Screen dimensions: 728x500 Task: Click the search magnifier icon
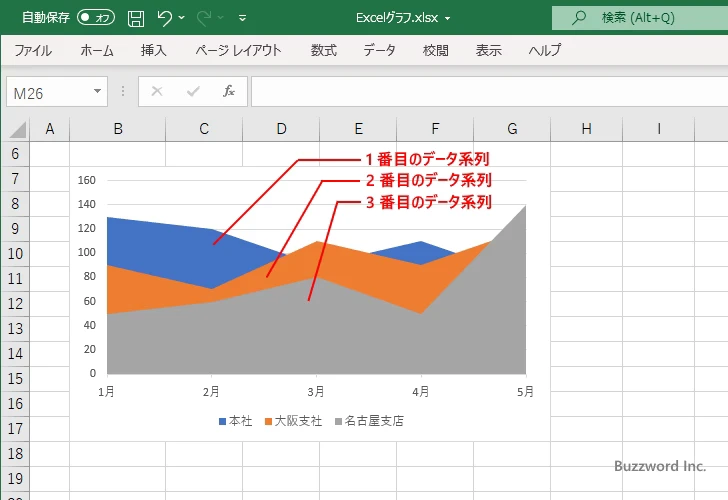tap(578, 17)
